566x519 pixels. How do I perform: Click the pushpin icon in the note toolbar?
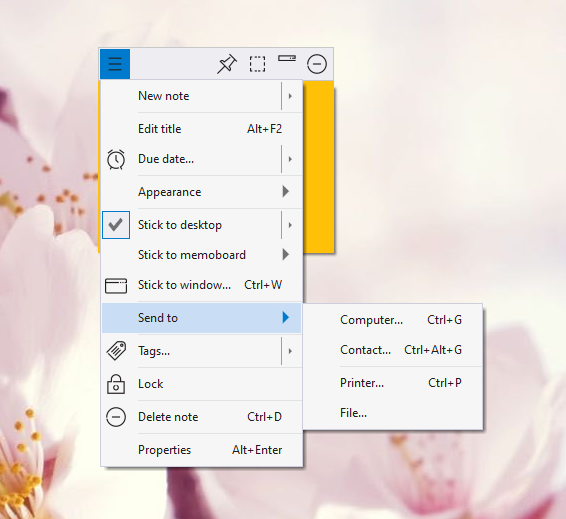(227, 64)
